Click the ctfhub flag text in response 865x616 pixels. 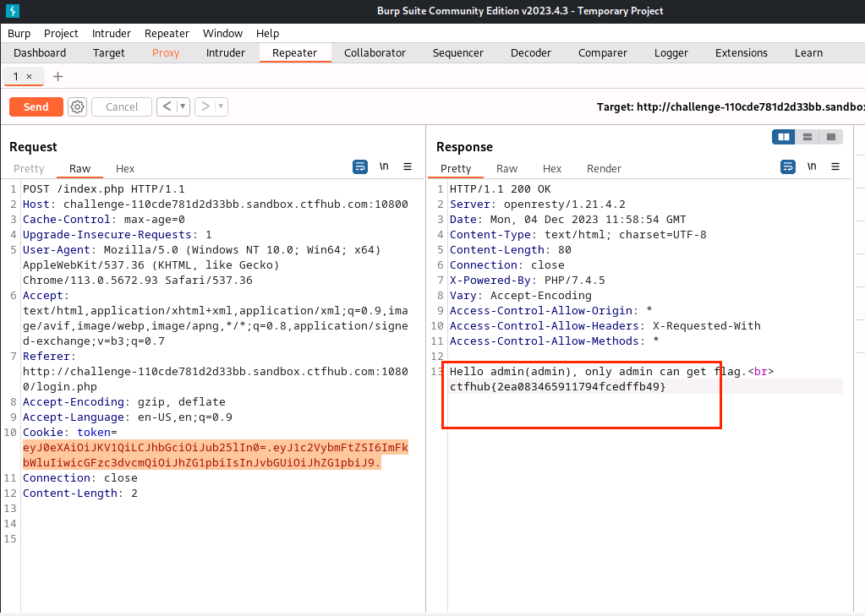point(558,387)
